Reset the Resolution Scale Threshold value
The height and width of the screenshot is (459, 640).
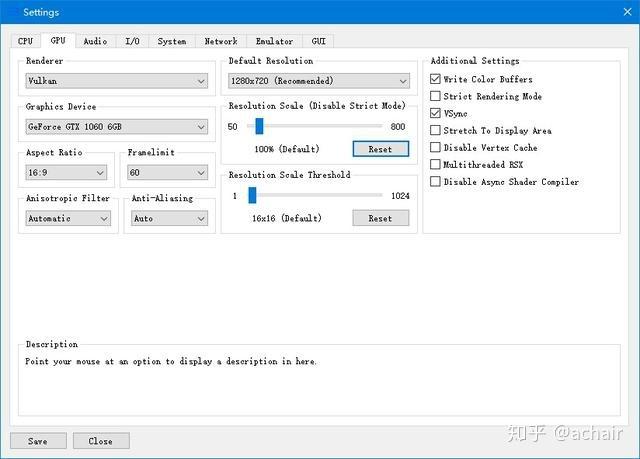(380, 218)
